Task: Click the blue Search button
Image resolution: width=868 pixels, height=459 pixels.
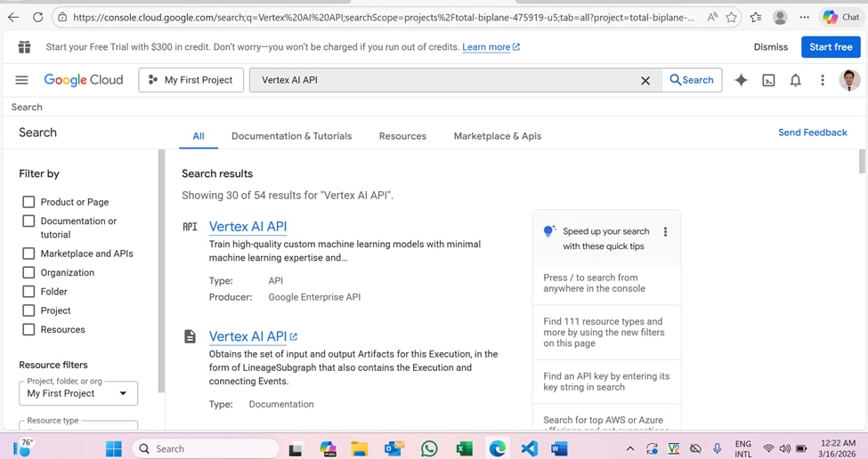Action: 692,80
